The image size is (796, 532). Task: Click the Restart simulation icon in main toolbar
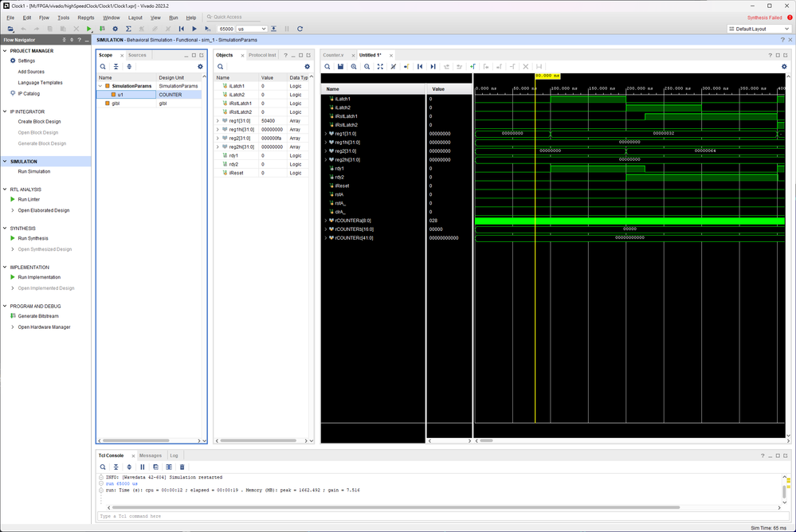(x=181, y=29)
